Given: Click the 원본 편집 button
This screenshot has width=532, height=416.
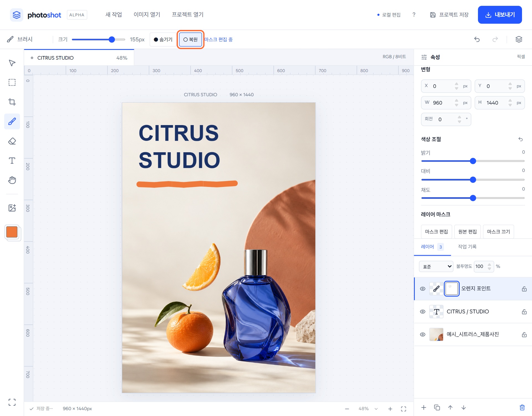Looking at the screenshot, I should (x=467, y=232).
